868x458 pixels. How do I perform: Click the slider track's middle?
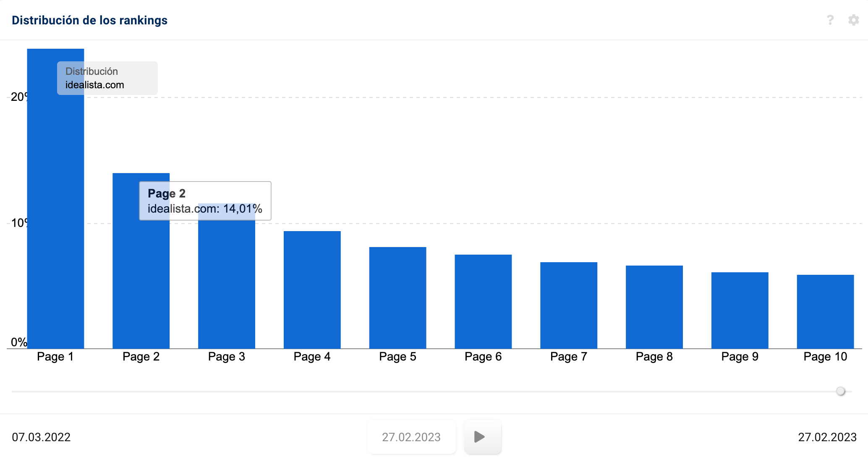click(x=431, y=391)
